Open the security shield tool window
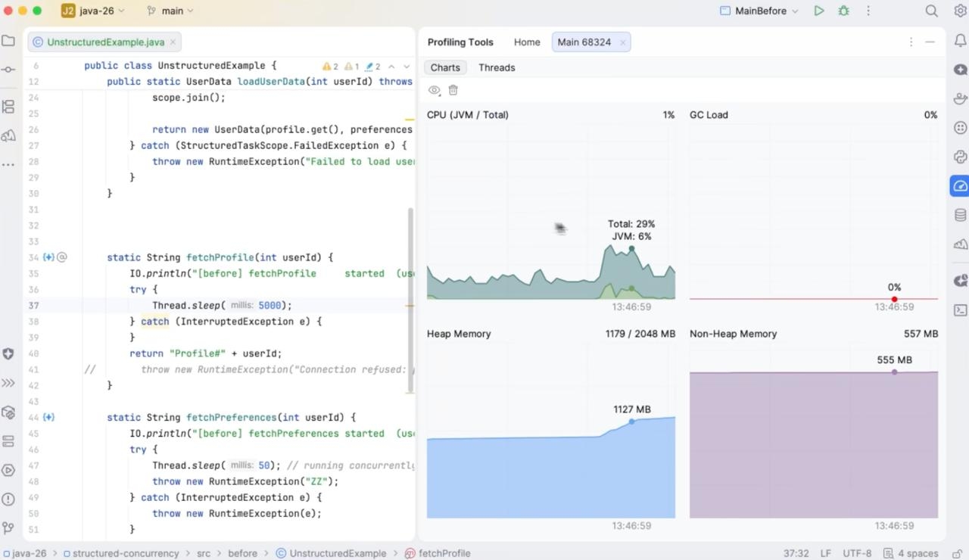Screen dimensions: 969x560 click(8, 354)
